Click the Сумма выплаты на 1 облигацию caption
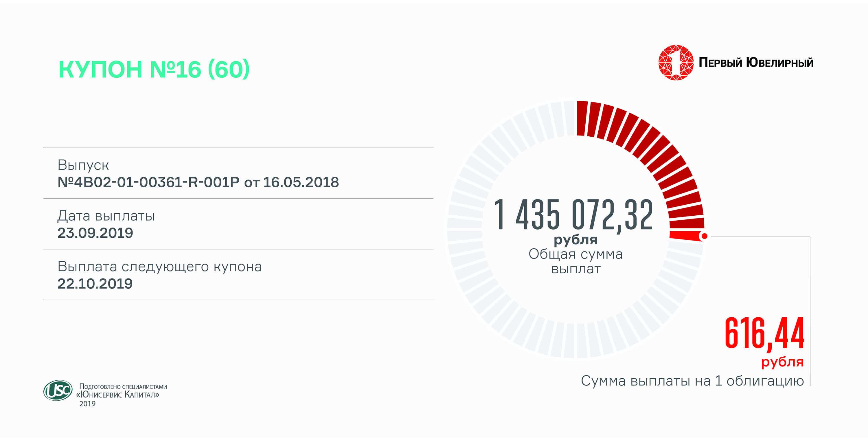Image resolution: width=868 pixels, height=438 pixels. [692, 381]
